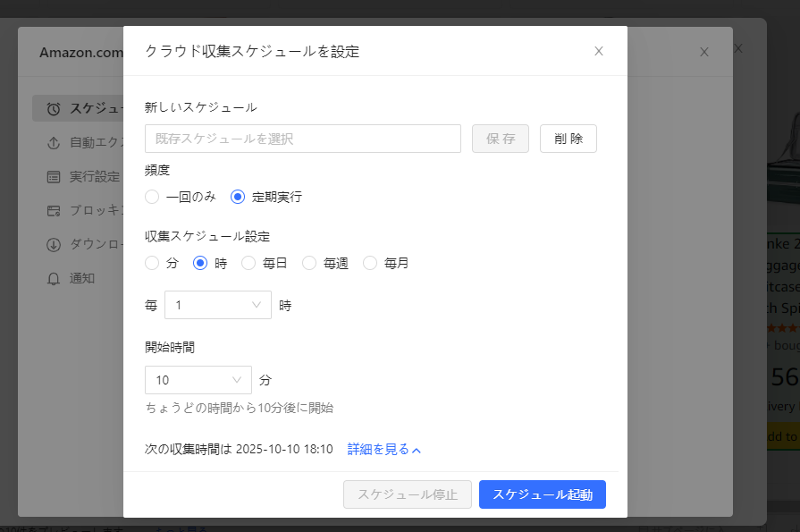This screenshot has height=532, width=800.
Task: Open the 開始時間 minutes dropdown showing 10
Action: (198, 380)
